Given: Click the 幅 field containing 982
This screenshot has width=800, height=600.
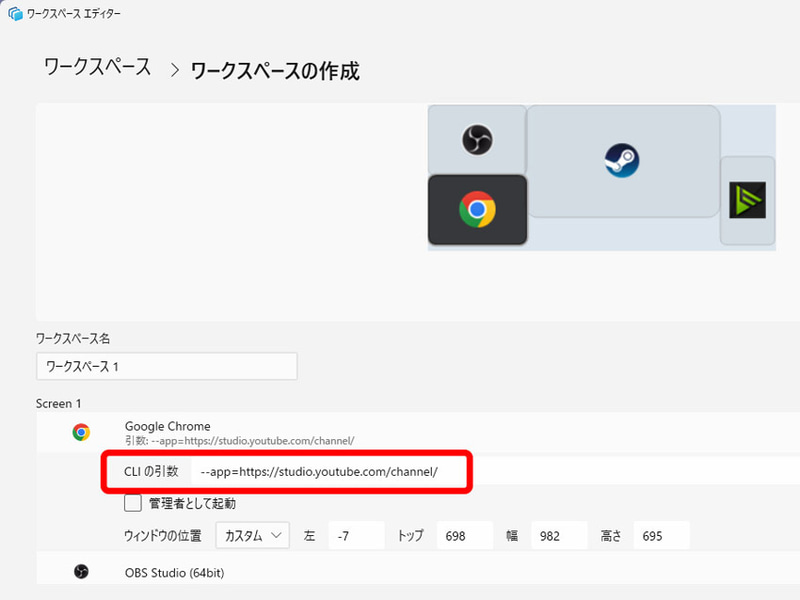Looking at the screenshot, I should coord(558,535).
